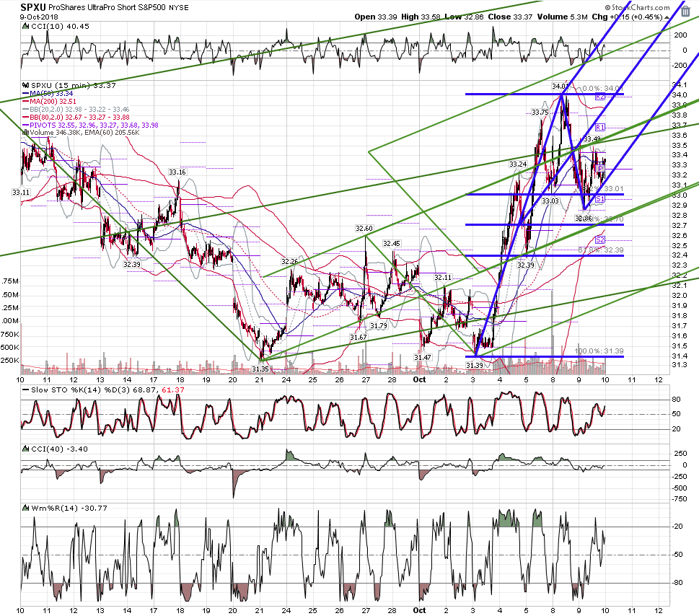This screenshot has height=616, width=699.
Task: Click the 33.75 price label
Action: tap(540, 113)
